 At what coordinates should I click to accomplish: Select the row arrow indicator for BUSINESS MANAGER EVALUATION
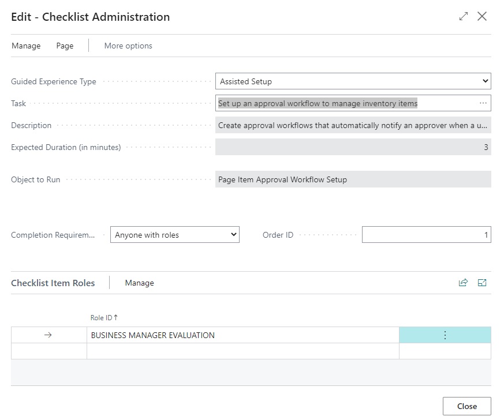[48, 335]
